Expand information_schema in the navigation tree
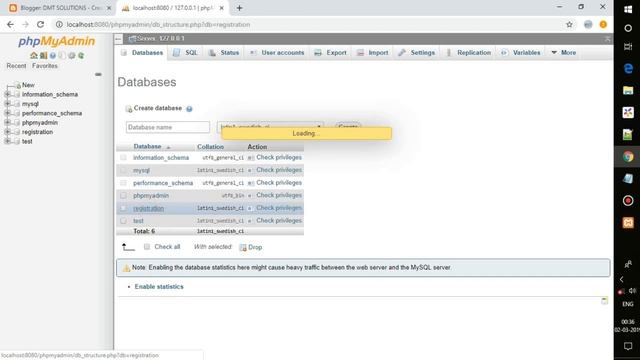This screenshot has height=360, width=640. (x=7, y=94)
